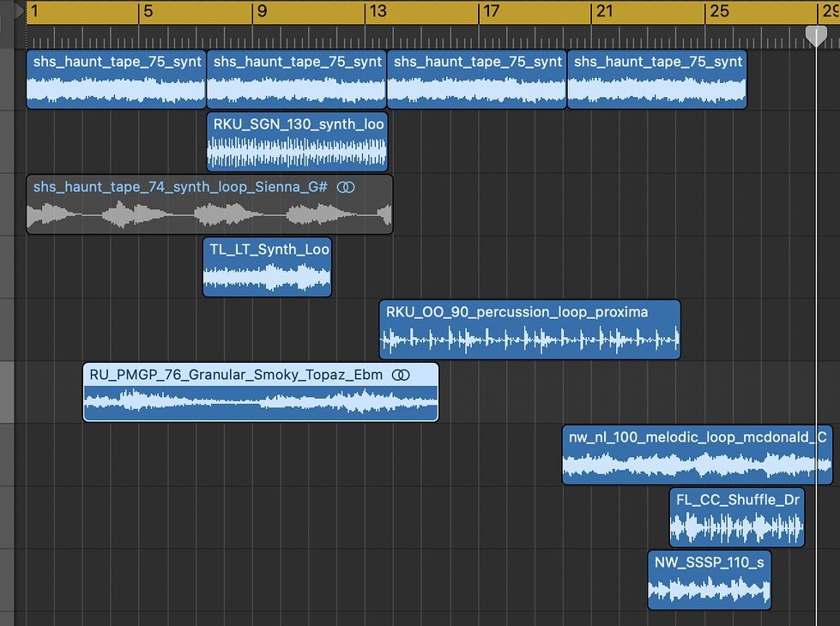Select the RU_PMGP_76_Granular_Smoky_Topaz_Ebm region
The height and width of the screenshot is (626, 840).
(261, 393)
